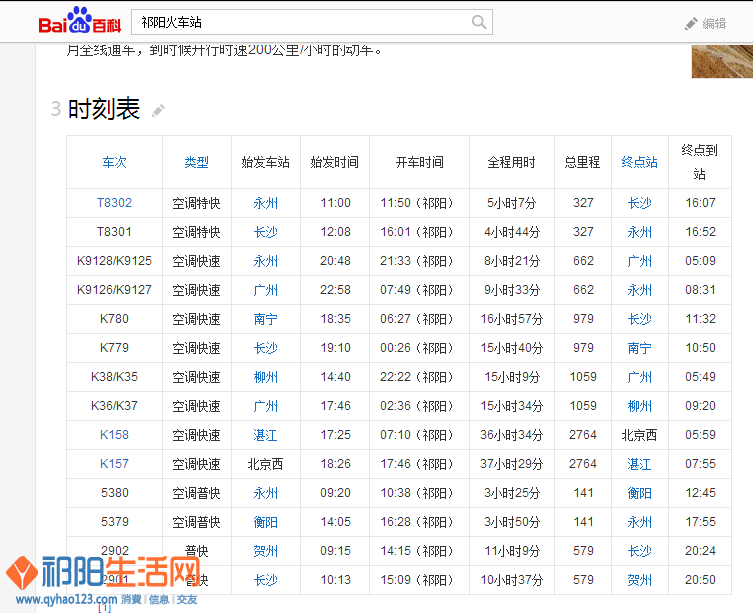This screenshot has width=753, height=613.
Task: Focus the search box containing 祁阳火车站
Action: coord(312,22)
